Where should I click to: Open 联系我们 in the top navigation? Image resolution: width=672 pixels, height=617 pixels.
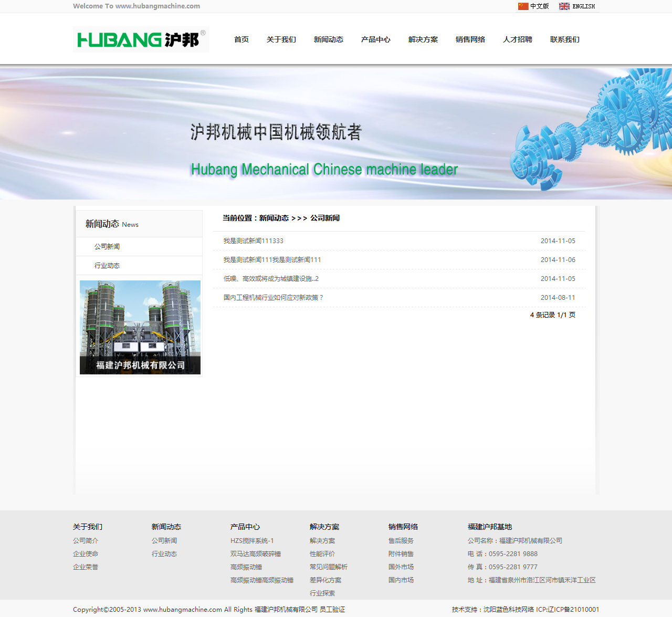coord(565,39)
